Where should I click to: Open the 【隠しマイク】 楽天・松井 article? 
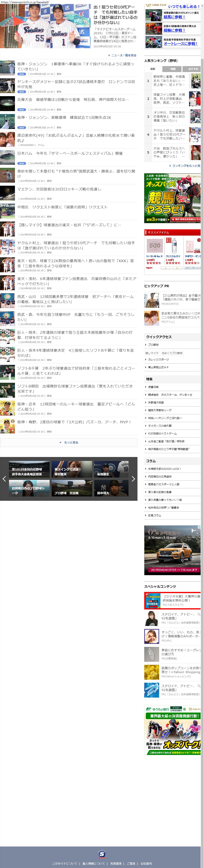pyautogui.click(x=69, y=225)
